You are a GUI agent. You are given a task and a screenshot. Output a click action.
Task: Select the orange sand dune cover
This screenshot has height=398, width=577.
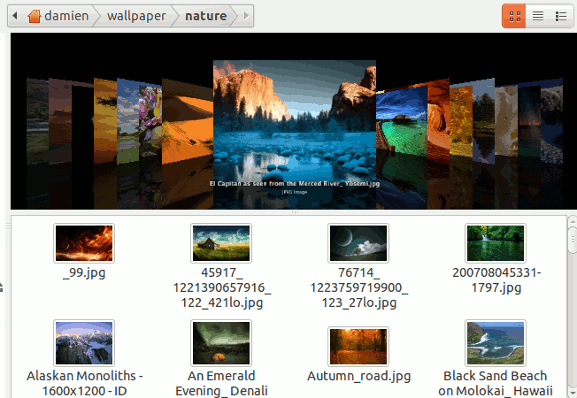coord(187,121)
